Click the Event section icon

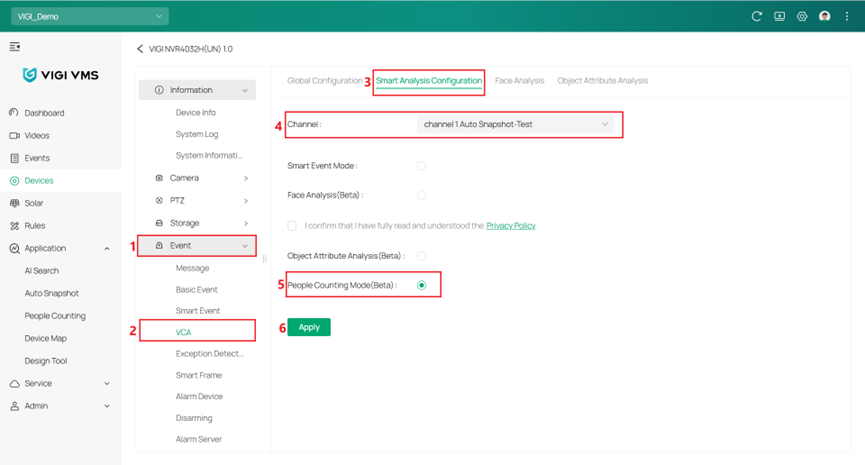159,245
